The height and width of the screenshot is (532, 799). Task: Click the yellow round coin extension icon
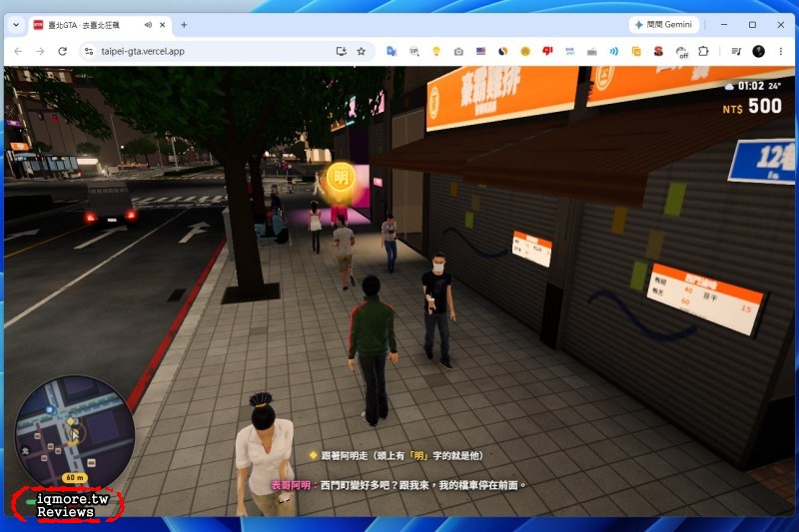point(525,52)
